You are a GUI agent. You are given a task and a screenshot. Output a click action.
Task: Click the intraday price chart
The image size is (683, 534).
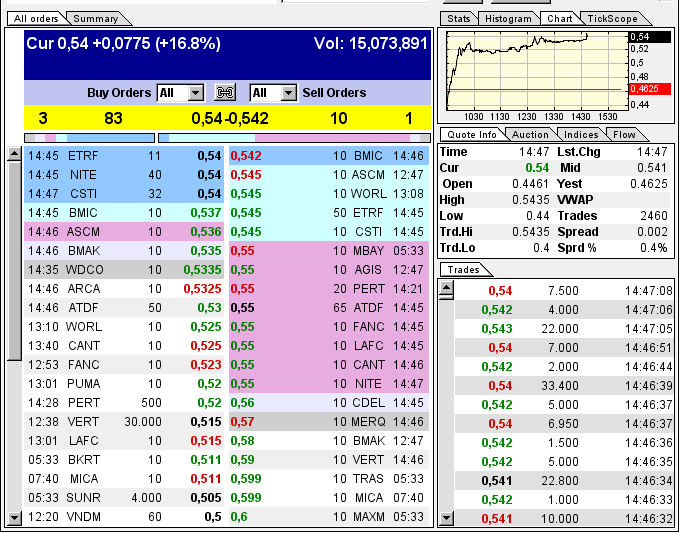point(537,71)
